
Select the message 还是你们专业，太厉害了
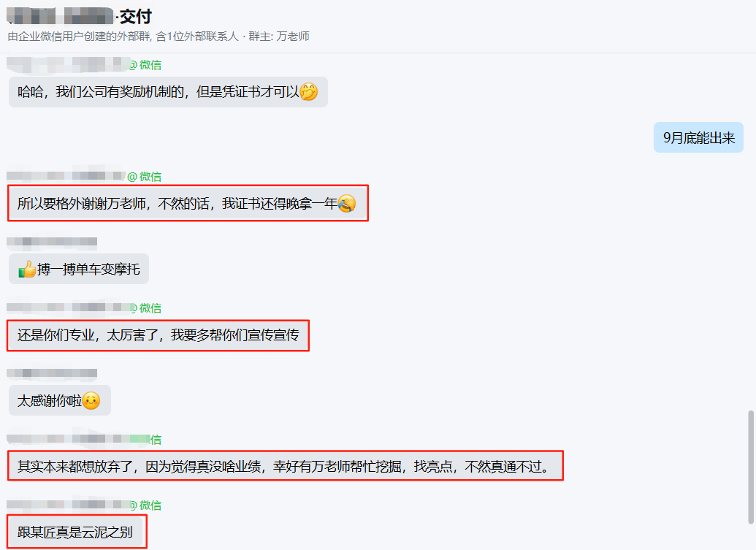pyautogui.click(x=159, y=335)
